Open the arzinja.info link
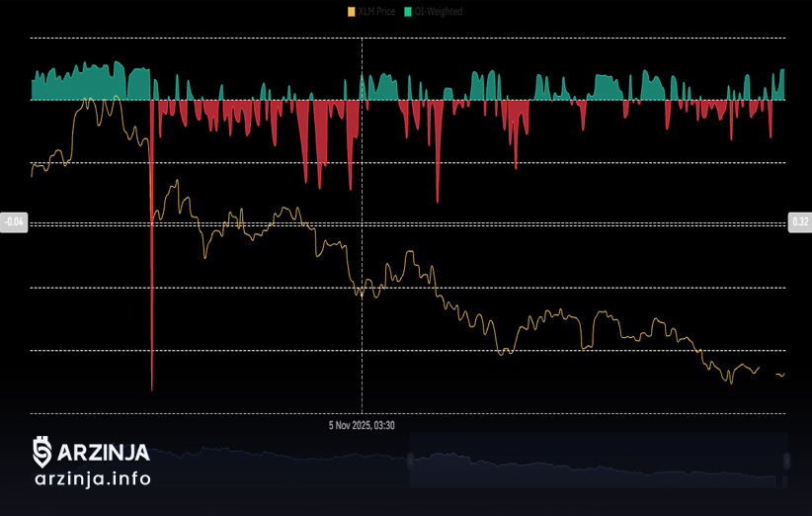 tap(92, 478)
